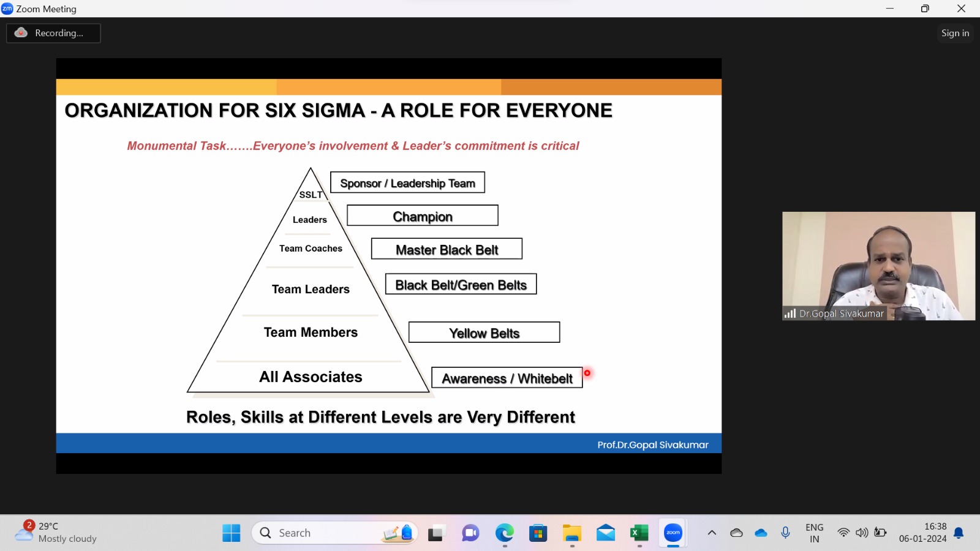Screen dimensions: 980x551
Task: Open Excel from the taskbar
Action: (x=639, y=533)
